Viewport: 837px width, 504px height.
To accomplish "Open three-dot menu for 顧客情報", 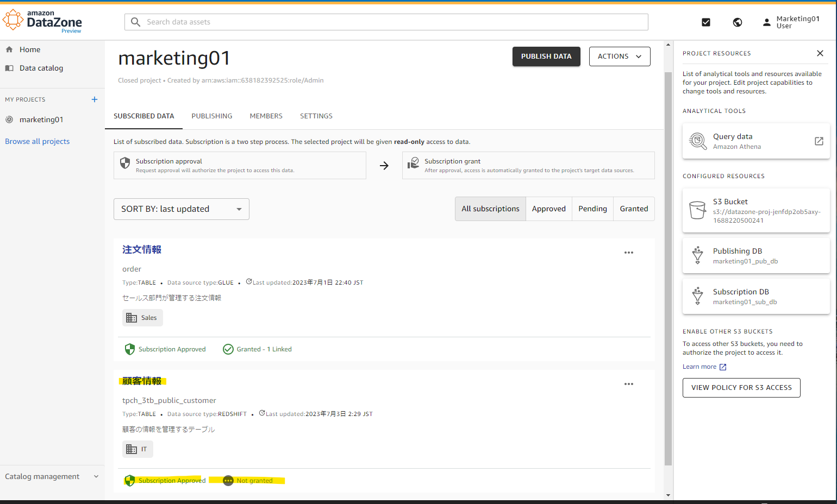I will [629, 384].
